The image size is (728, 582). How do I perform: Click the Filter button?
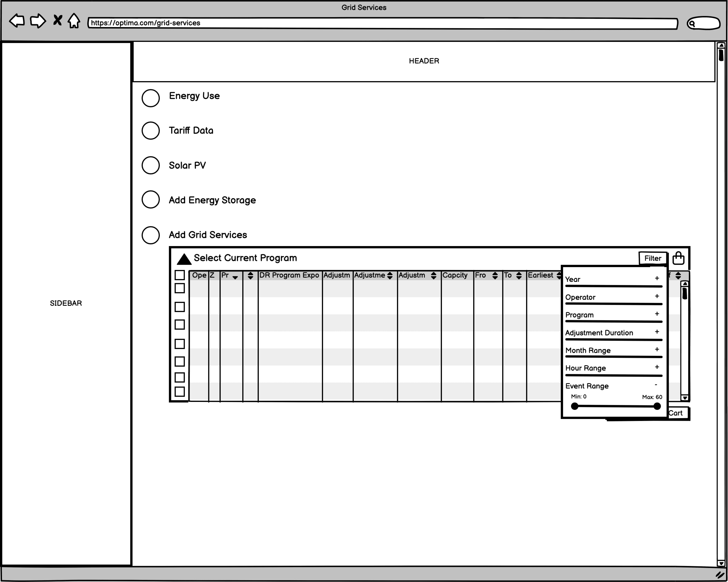653,258
